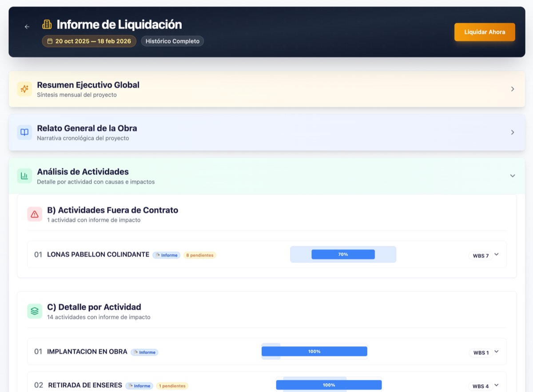Click the building icon beside Informe de Liquidación

tap(47, 24)
